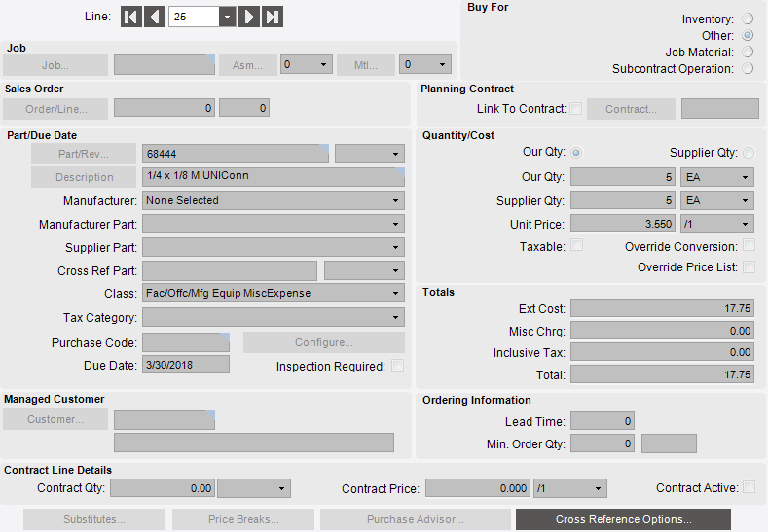Click the Due Date field
The width and height of the screenshot is (768, 532).
click(x=186, y=365)
